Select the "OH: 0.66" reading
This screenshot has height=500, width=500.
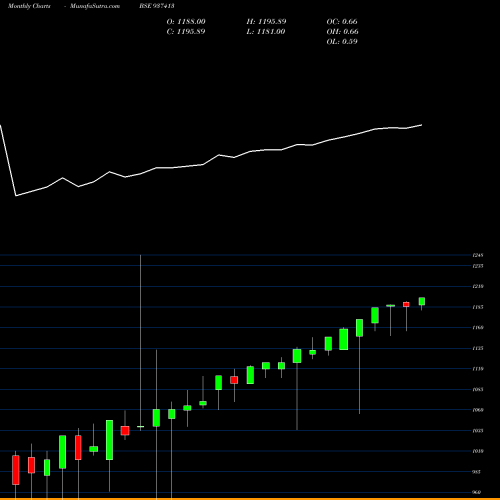(x=342, y=32)
